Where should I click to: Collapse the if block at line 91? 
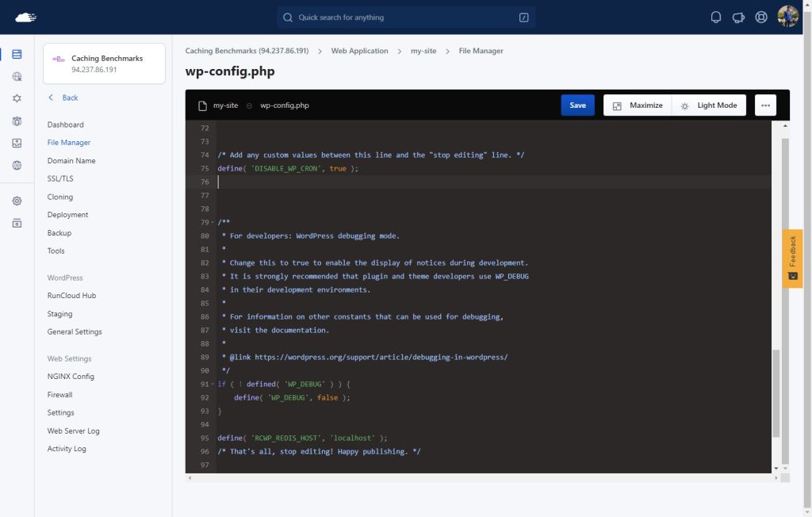(213, 384)
